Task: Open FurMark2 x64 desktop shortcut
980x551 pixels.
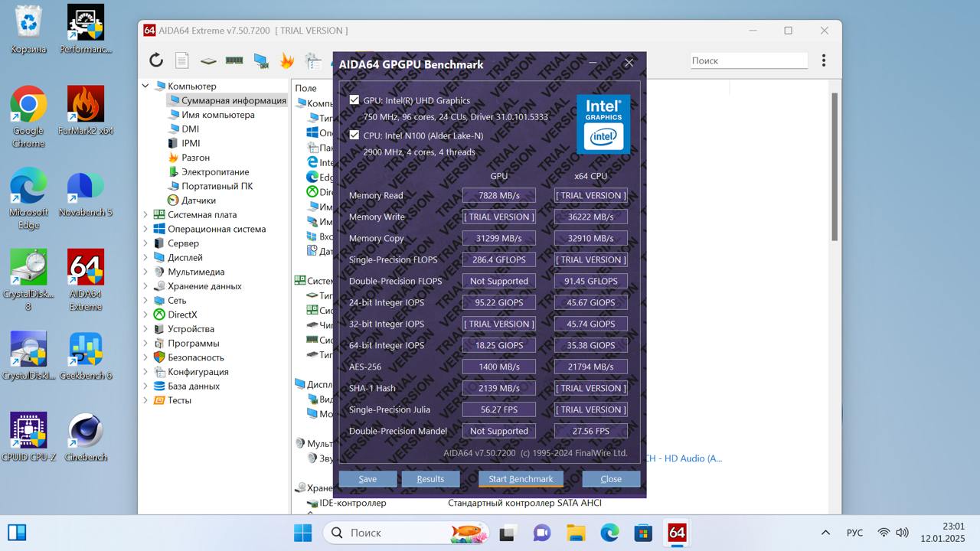Action: pos(86,110)
